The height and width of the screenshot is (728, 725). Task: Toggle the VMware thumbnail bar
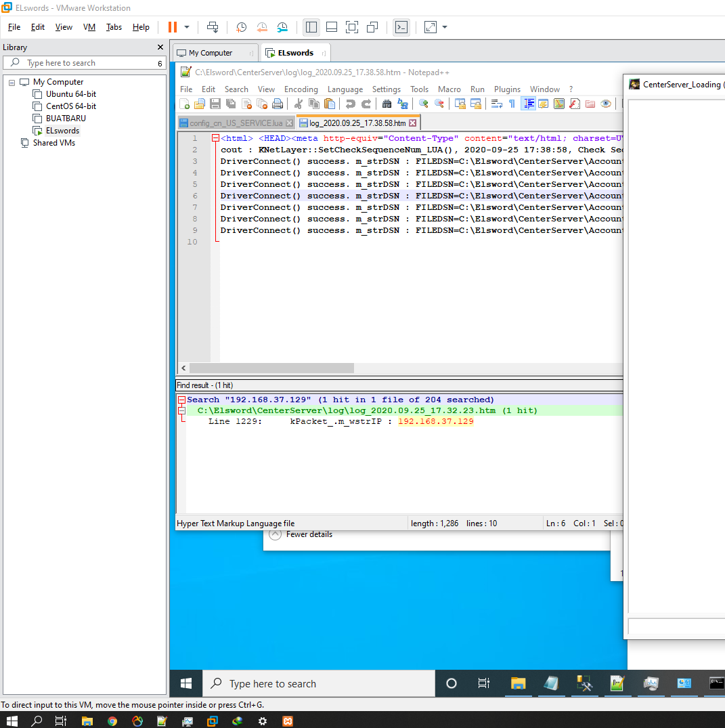[x=332, y=27]
